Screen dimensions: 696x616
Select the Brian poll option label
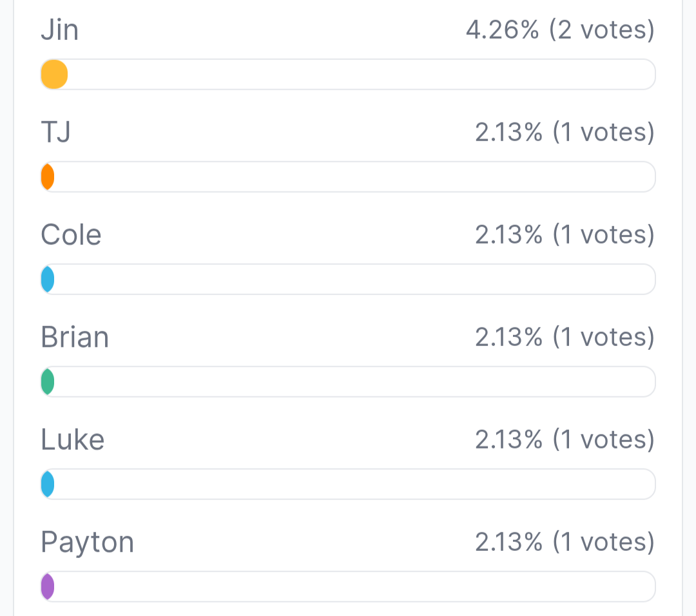[x=75, y=337]
